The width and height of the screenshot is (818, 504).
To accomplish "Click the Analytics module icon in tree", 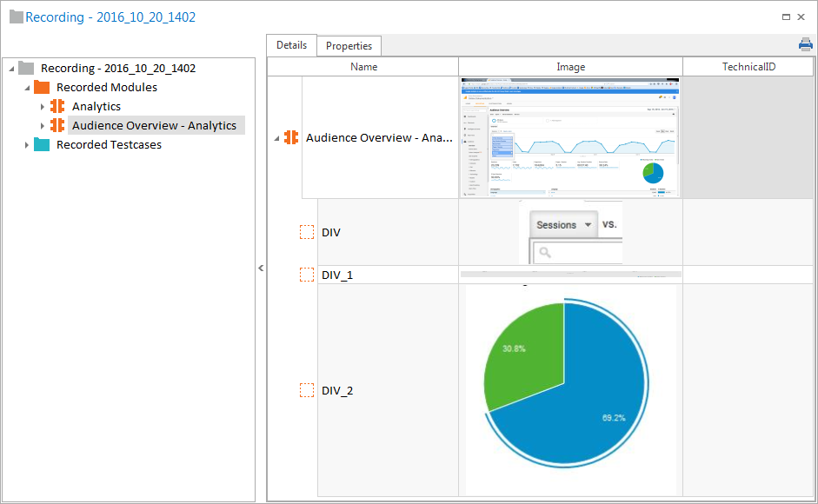I will coord(57,106).
